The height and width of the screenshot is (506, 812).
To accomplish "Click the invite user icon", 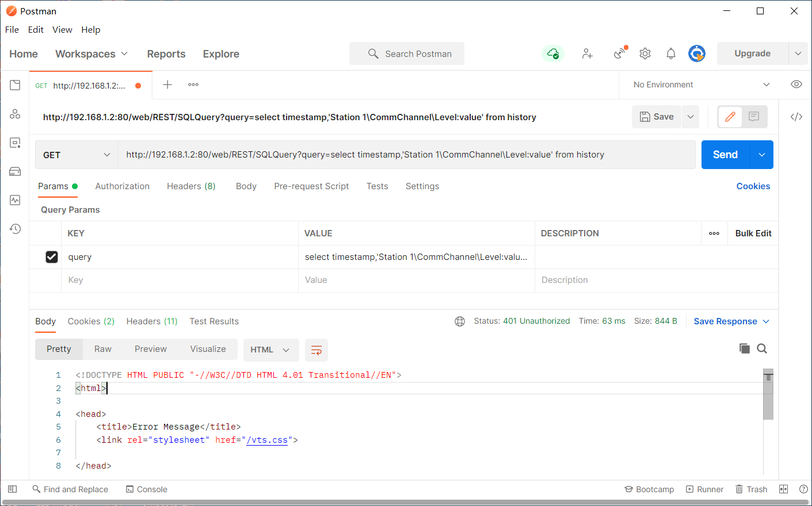I will (587, 53).
